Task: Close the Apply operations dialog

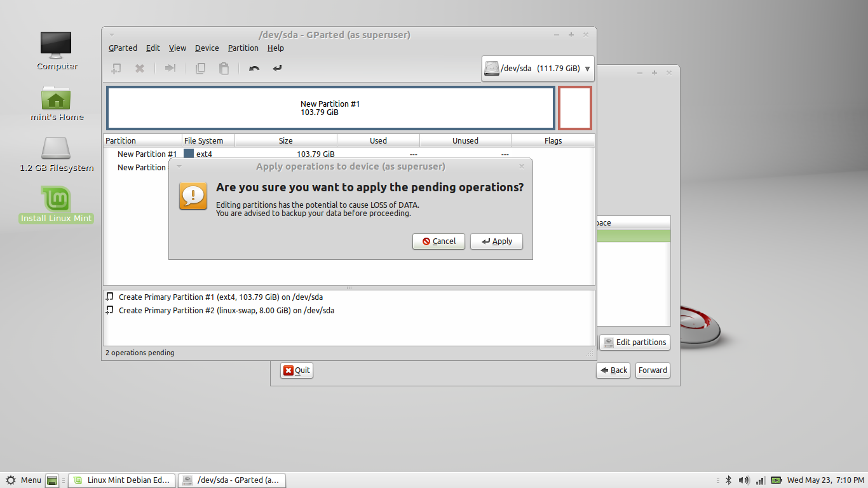Action: coord(522,166)
